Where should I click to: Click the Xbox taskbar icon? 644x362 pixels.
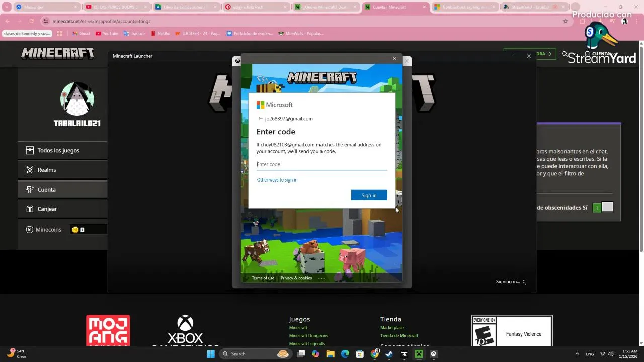tap(433, 354)
